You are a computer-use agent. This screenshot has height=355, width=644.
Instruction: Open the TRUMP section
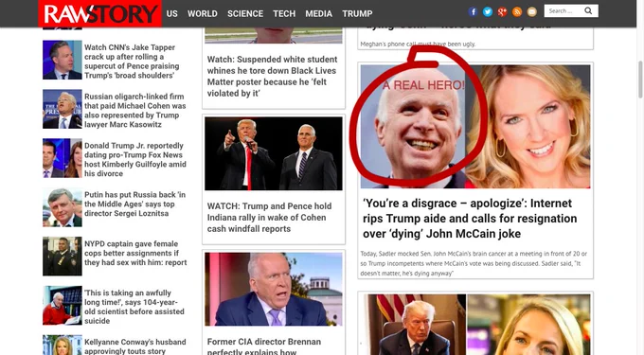pyautogui.click(x=357, y=13)
